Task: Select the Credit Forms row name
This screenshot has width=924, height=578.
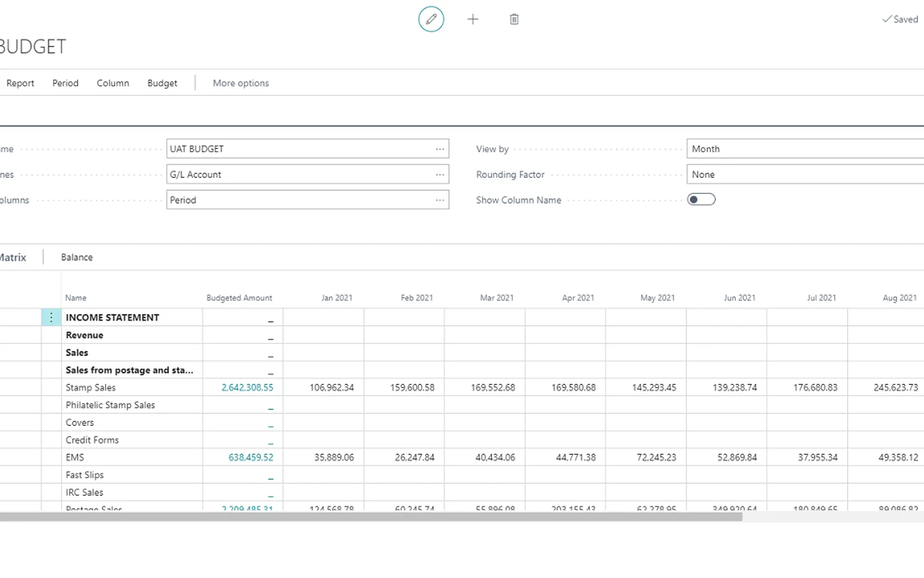Action: (x=92, y=440)
